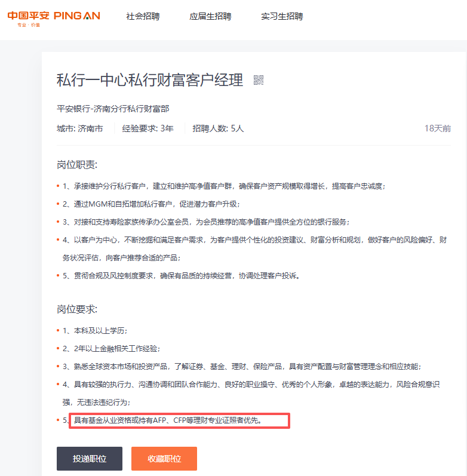Click the 岗位职责 heading
Screen dimensions: 467x476
click(77, 164)
